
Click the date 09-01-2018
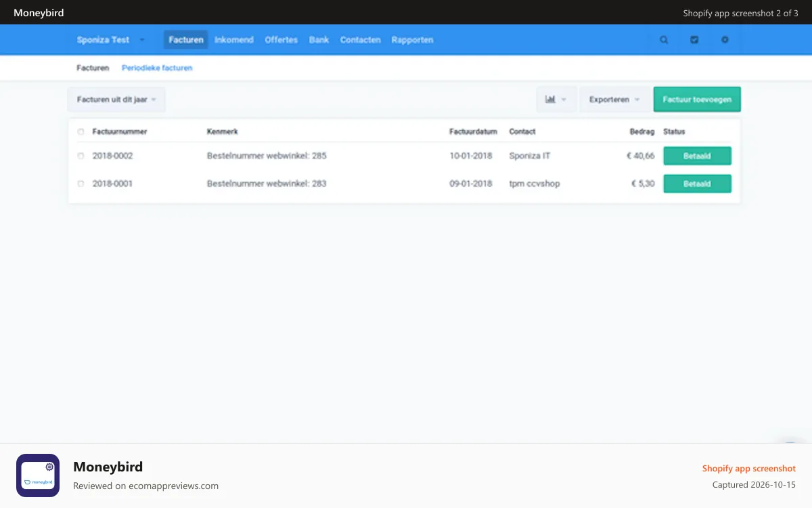pyautogui.click(x=471, y=184)
